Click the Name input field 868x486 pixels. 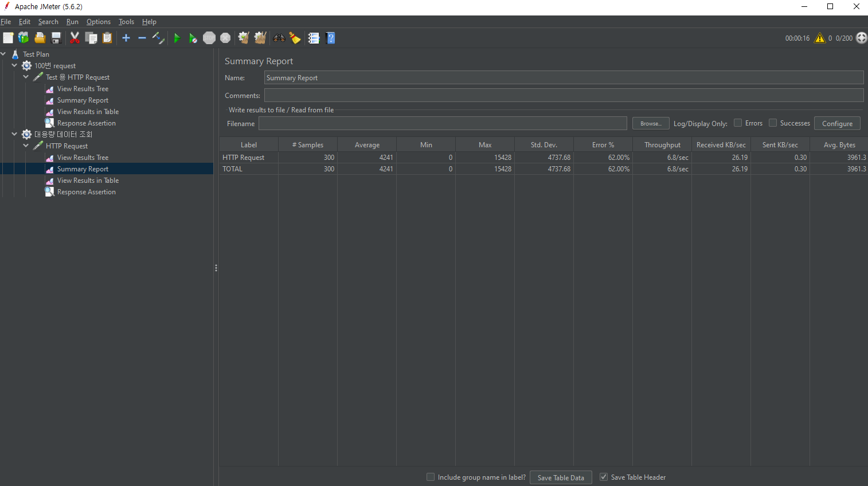point(564,77)
